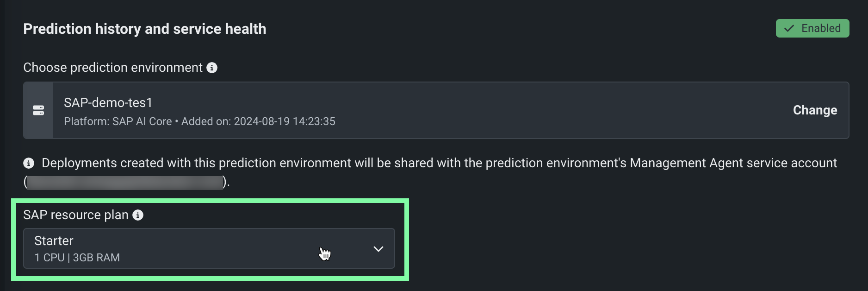The image size is (868, 291).
Task: Click info icon before the Deployments notice
Action: [29, 163]
